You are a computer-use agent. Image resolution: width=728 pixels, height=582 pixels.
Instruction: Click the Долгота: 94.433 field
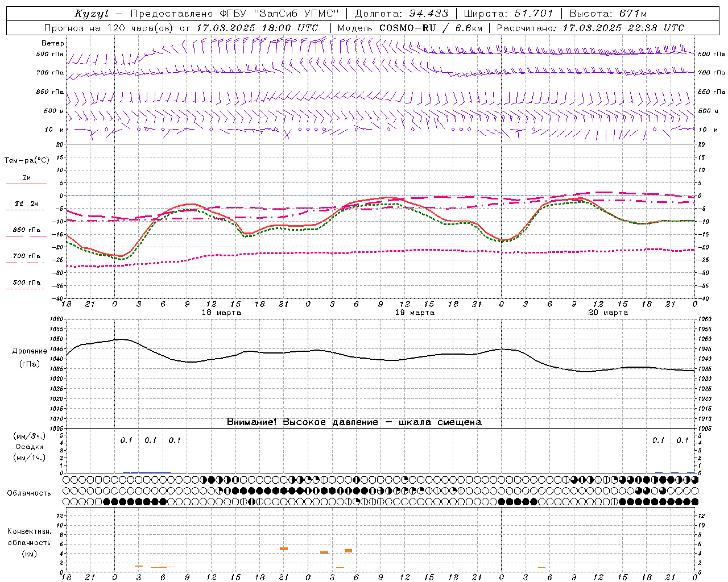(x=402, y=14)
